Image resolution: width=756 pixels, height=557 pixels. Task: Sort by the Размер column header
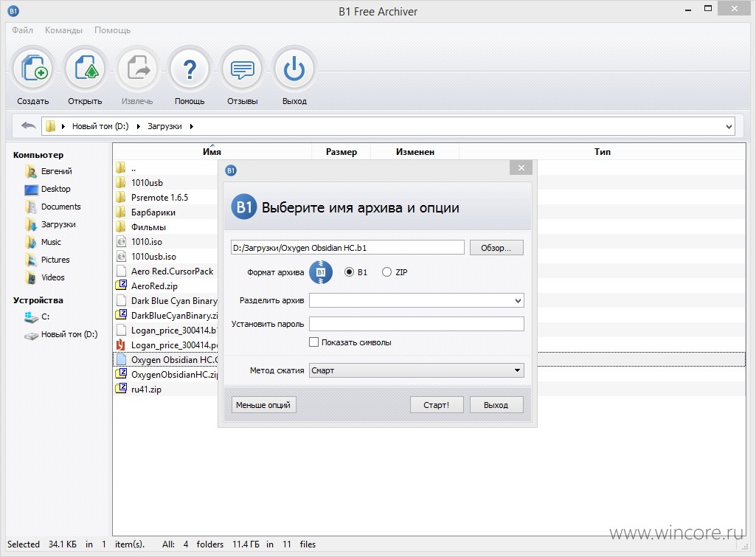(341, 151)
